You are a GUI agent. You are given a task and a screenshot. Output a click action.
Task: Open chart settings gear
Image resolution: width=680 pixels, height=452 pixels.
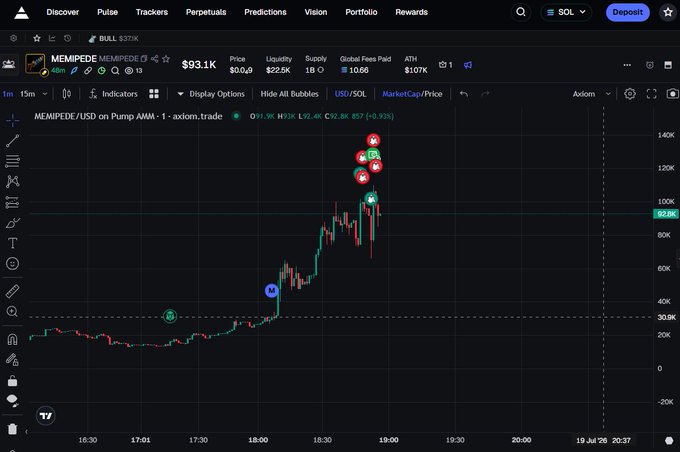[630, 94]
